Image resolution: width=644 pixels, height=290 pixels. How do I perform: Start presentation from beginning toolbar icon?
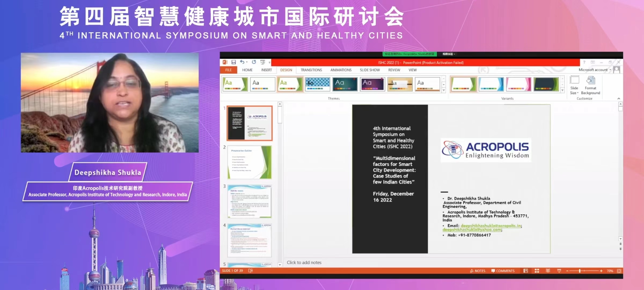coord(263,62)
